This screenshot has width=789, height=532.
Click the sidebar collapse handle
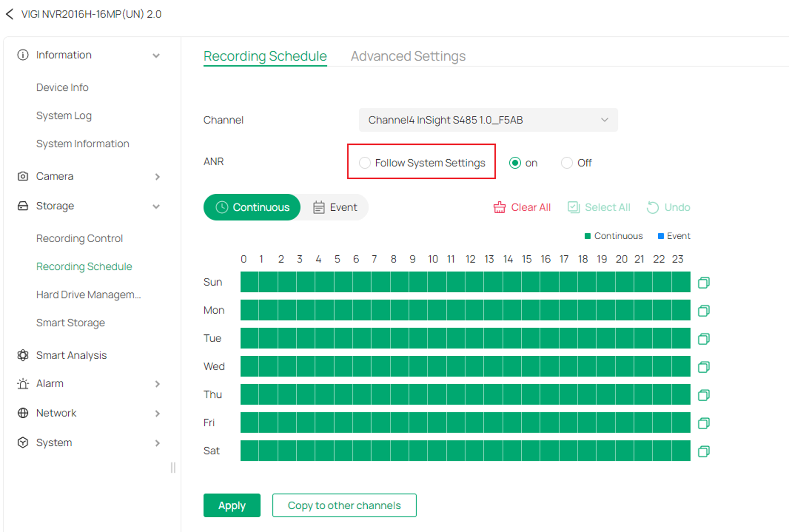(x=173, y=468)
